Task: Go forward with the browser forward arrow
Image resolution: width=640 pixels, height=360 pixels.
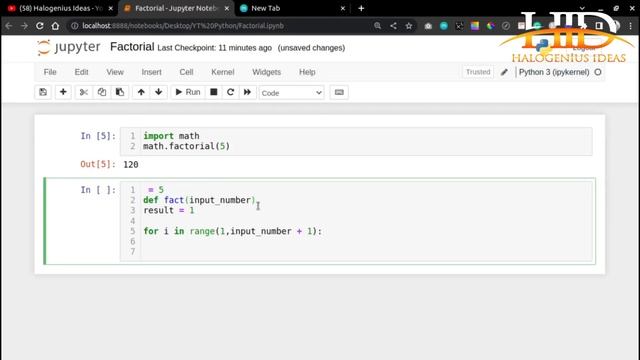Action: tap(24, 26)
